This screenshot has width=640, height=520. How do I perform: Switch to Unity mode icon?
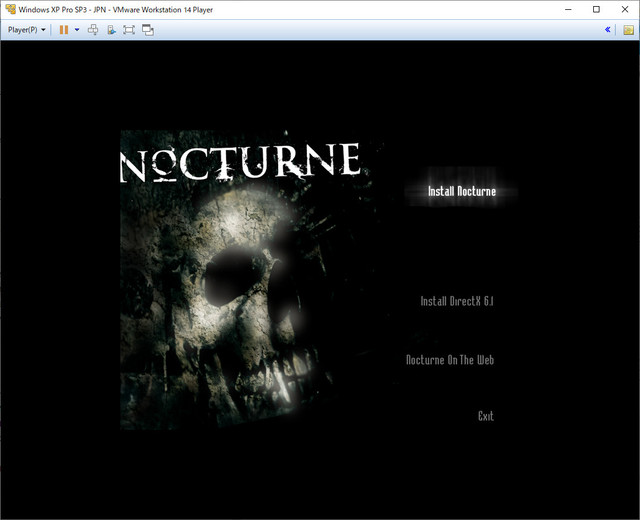148,30
